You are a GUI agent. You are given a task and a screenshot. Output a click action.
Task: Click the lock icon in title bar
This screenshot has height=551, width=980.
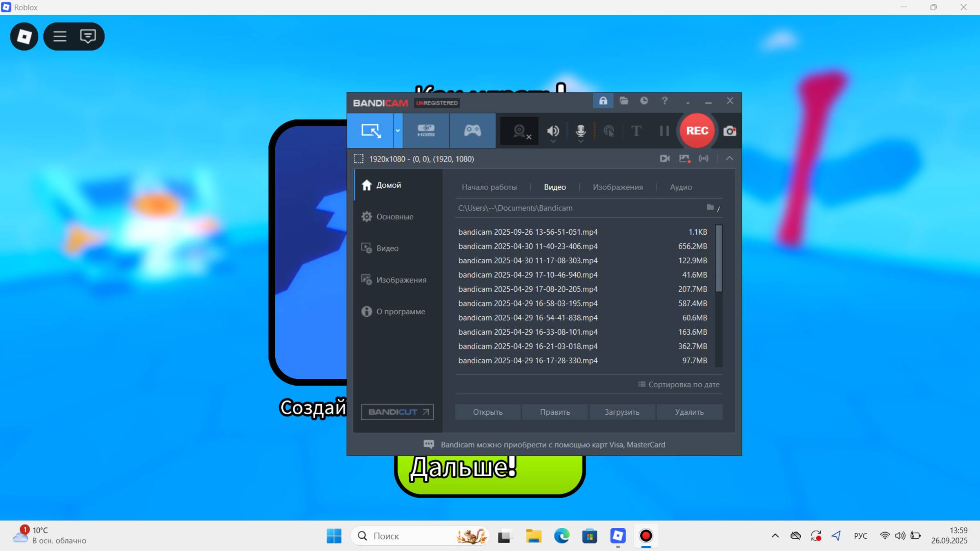point(603,101)
